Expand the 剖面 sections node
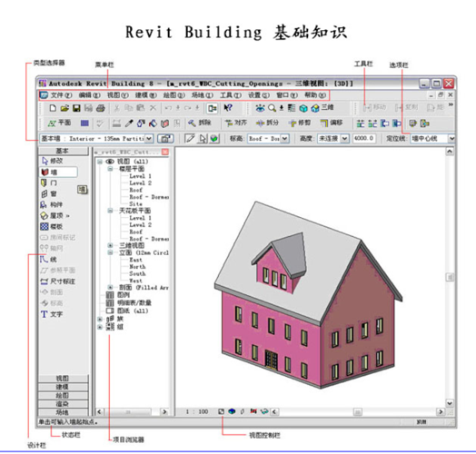The image size is (476, 454). click(x=111, y=287)
